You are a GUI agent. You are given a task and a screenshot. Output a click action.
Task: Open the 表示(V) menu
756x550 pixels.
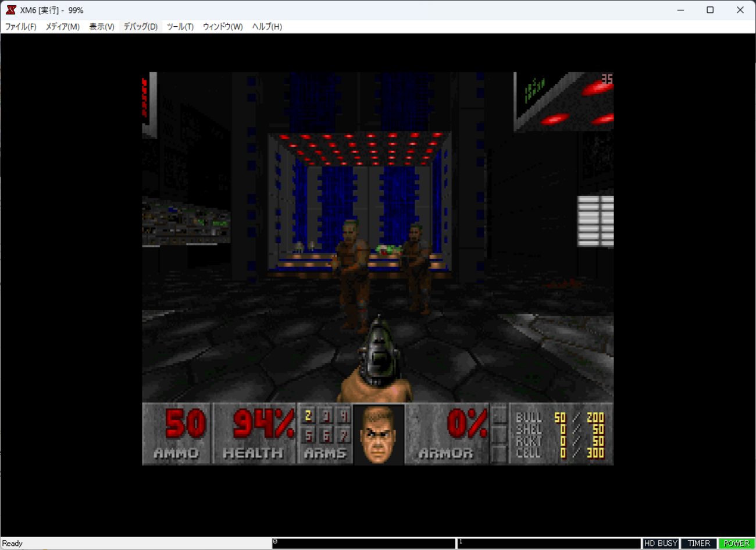point(101,27)
